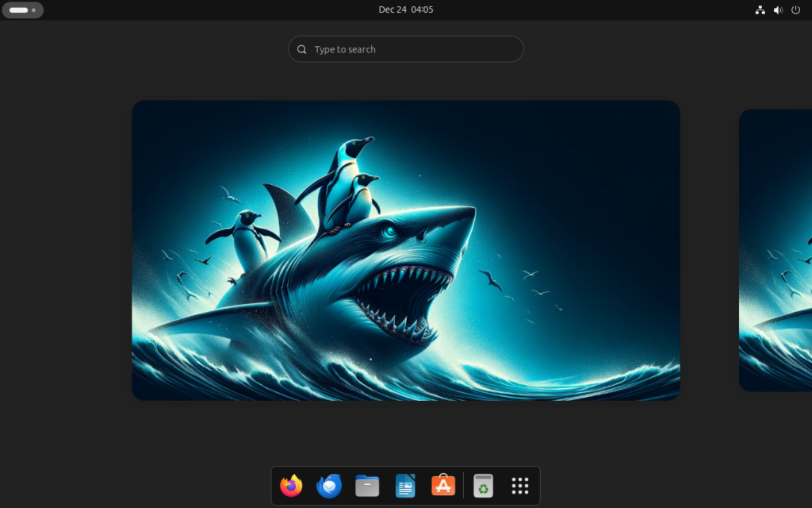The width and height of the screenshot is (812, 508).
Task: Click the shark's open mouth in wallpaper
Action: (400, 298)
